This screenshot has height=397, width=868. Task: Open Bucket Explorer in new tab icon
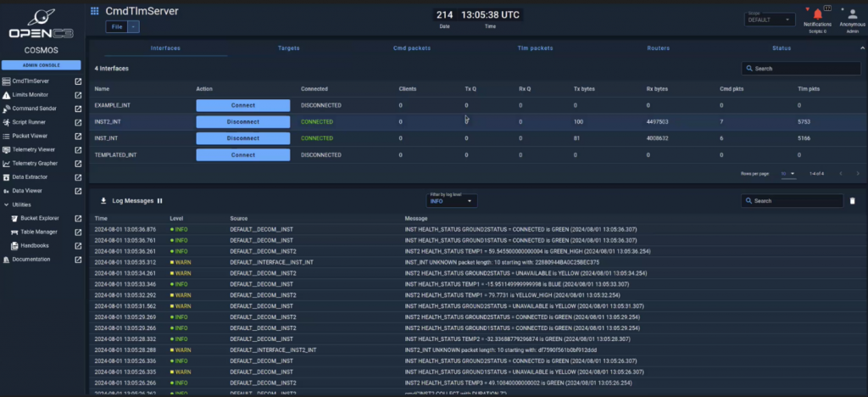[78, 218]
